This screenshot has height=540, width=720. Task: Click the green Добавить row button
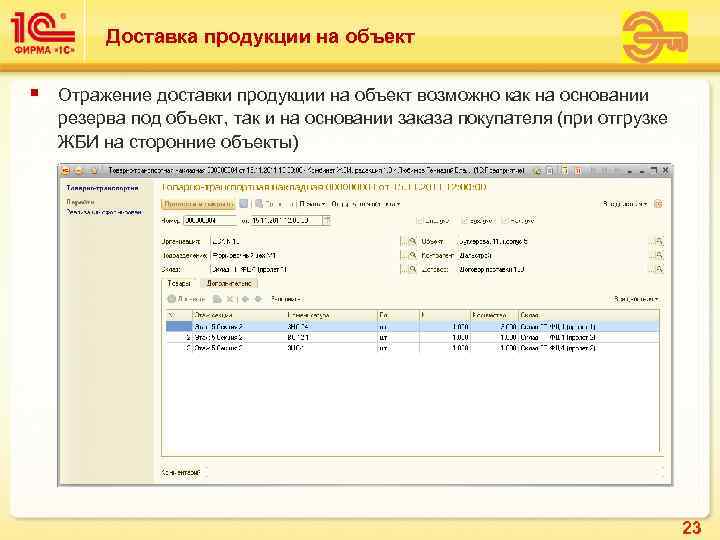(x=186, y=299)
